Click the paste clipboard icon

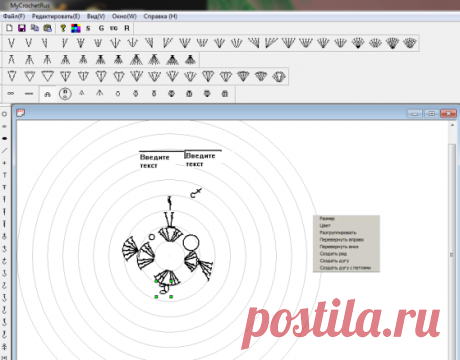pyautogui.click(x=48, y=28)
